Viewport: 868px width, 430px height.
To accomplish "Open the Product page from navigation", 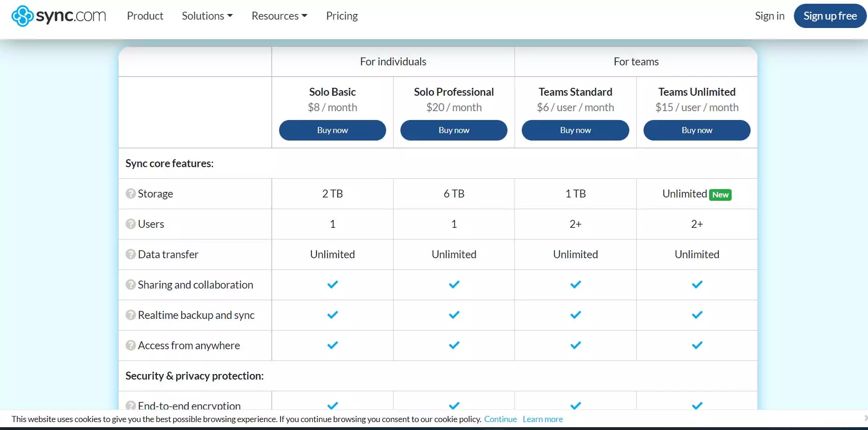I will (x=145, y=16).
